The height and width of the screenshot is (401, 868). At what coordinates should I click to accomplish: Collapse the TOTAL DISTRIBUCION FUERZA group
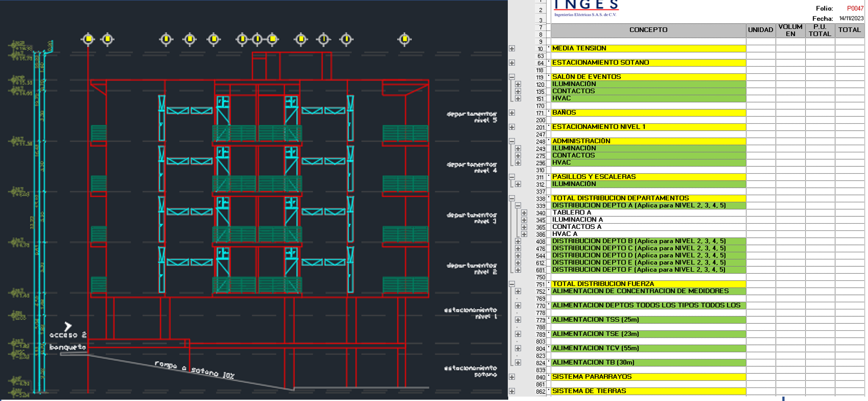pyautogui.click(x=512, y=284)
